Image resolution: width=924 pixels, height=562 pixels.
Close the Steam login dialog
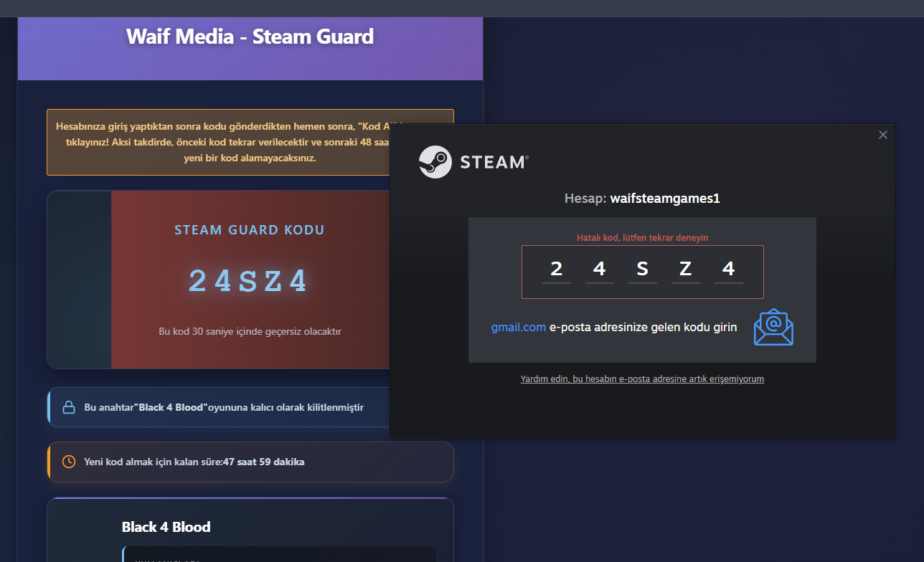[x=883, y=135]
